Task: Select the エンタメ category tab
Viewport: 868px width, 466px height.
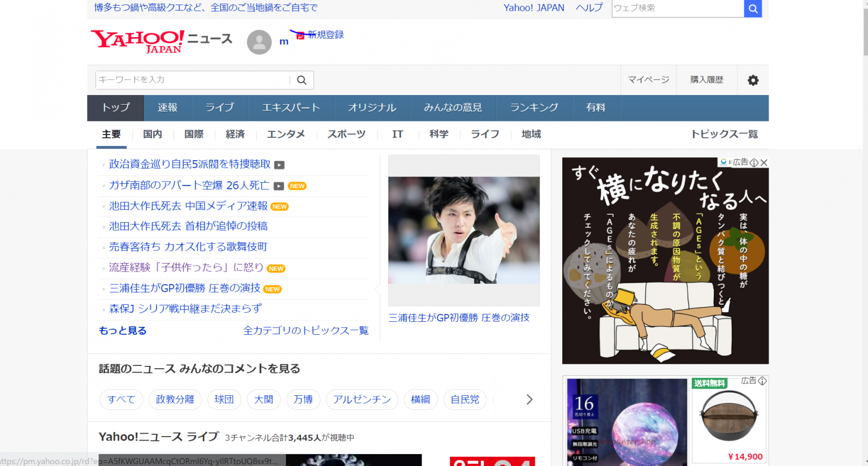Action: [287, 134]
